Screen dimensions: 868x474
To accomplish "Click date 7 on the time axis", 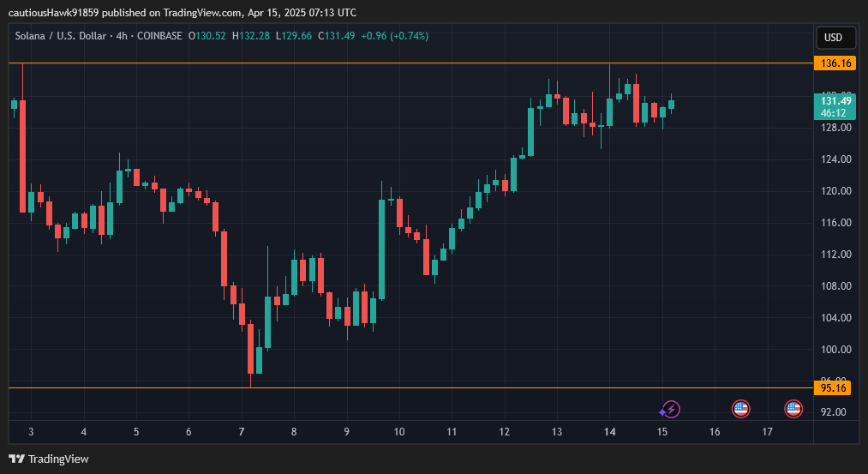I will tap(242, 432).
